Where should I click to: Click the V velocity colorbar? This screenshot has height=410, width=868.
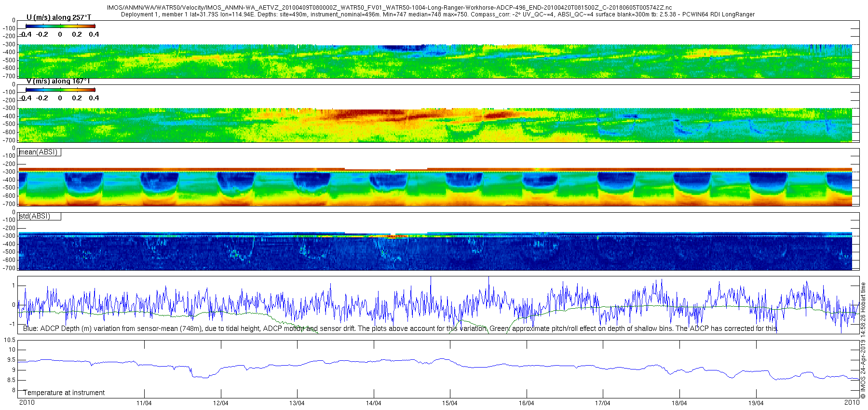[x=60, y=90]
